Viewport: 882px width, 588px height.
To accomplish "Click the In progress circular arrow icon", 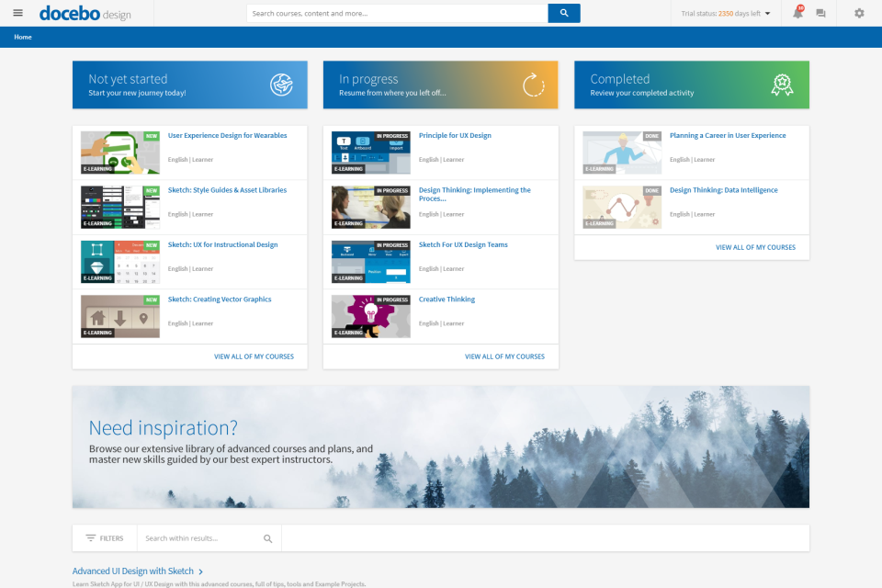I will [534, 85].
